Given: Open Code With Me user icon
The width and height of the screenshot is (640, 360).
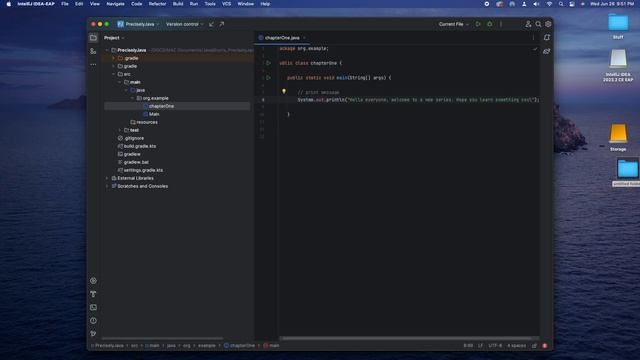Looking at the screenshot, I should pyautogui.click(x=528, y=24).
